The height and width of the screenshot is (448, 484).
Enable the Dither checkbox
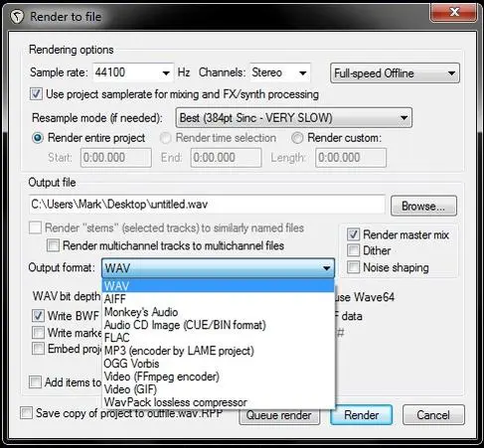click(353, 250)
